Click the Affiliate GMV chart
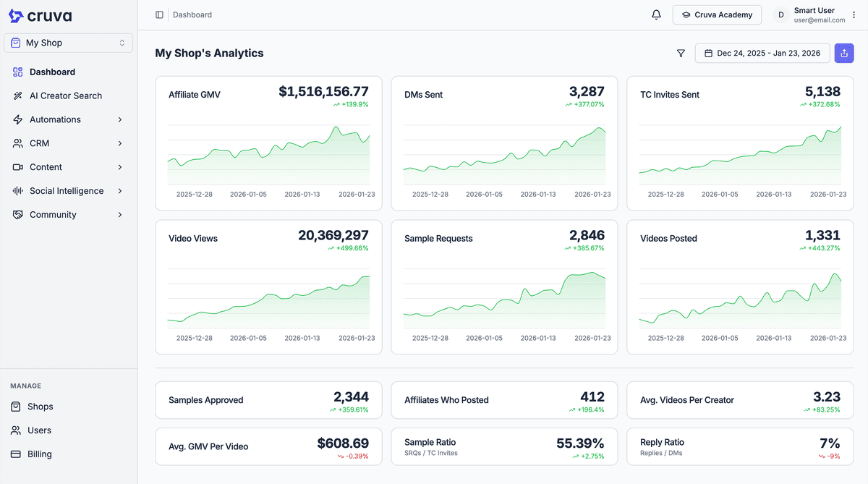The image size is (868, 484). pyautogui.click(x=268, y=156)
